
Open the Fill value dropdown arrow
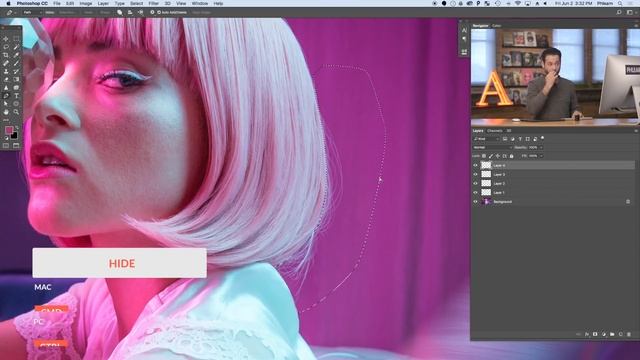click(541, 156)
